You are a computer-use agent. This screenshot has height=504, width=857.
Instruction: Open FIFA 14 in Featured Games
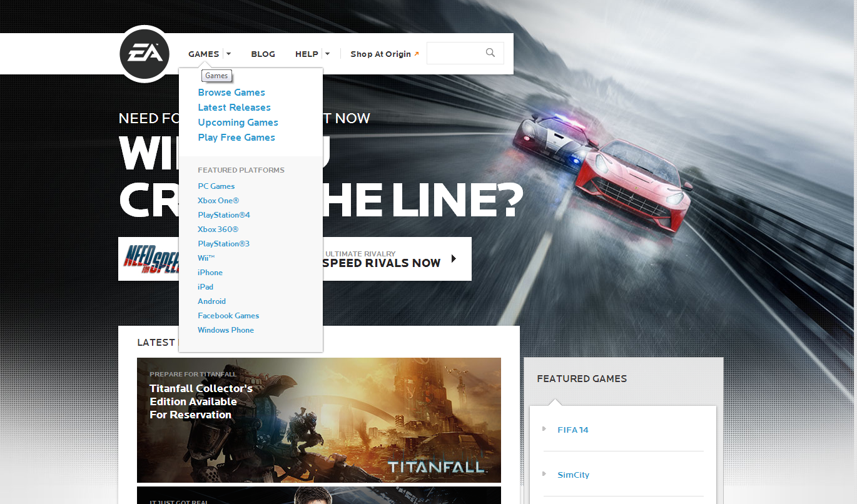[573, 430]
